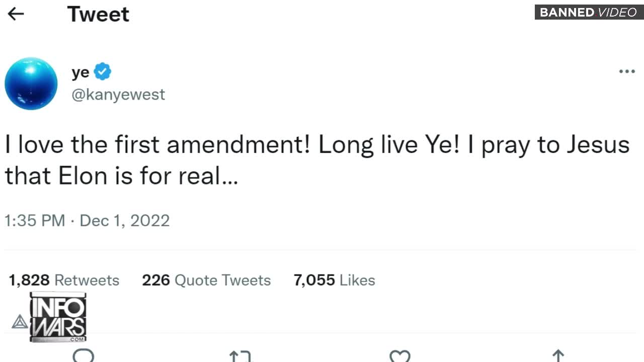
Task: Click the 1:35 PM time text
Action: (x=35, y=221)
